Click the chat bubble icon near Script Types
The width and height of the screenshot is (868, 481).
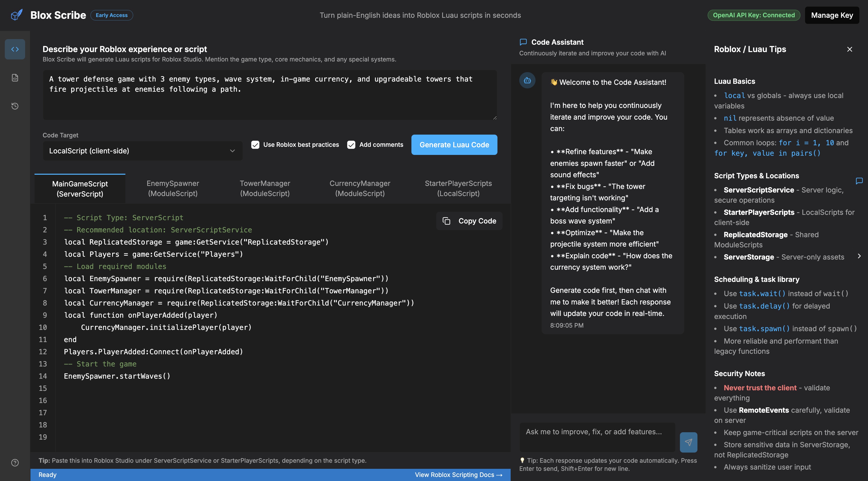[859, 181]
